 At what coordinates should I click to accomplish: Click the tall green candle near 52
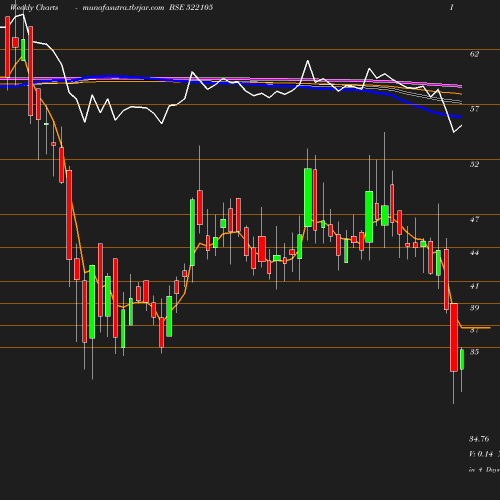(308, 198)
